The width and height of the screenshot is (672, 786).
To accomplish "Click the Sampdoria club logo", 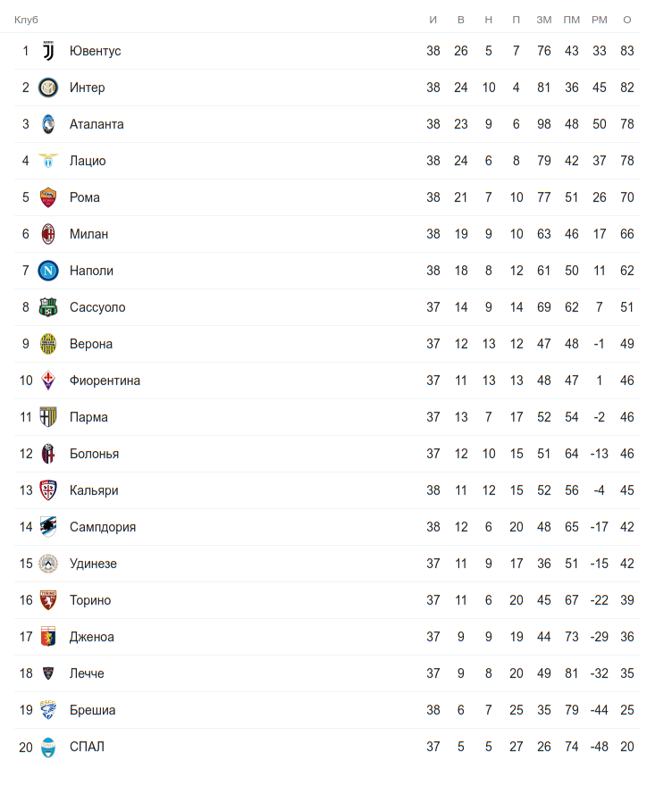I will 48,527.
